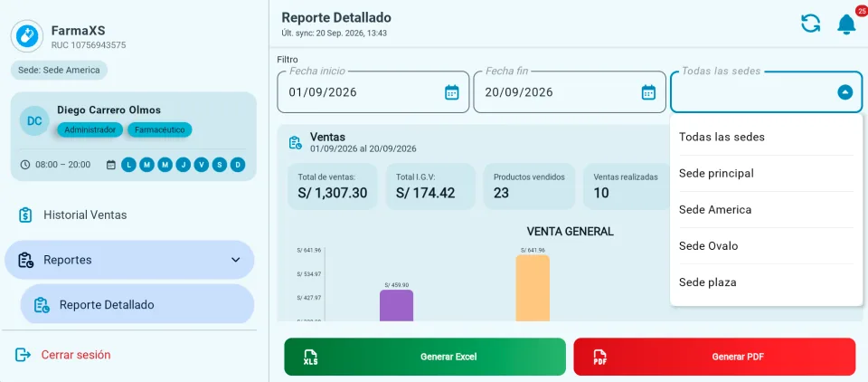The height and width of the screenshot is (382, 868).
Task: Click the XLS file icon
Action: (x=310, y=357)
